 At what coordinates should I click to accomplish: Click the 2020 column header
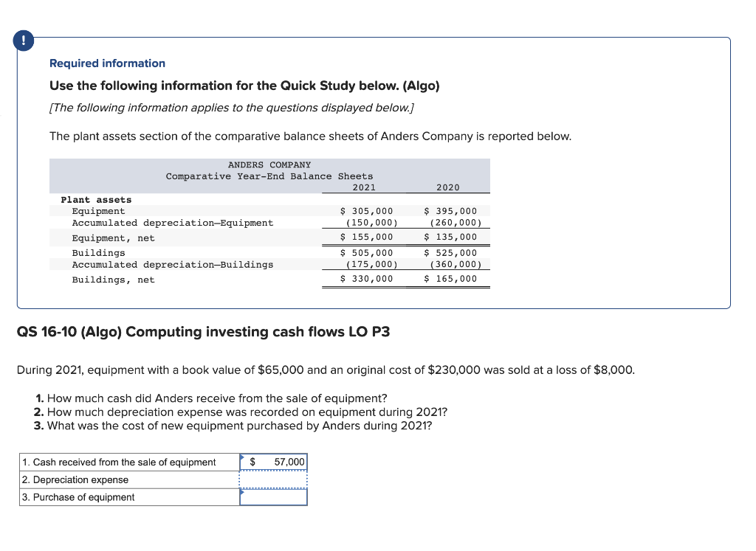click(448, 187)
